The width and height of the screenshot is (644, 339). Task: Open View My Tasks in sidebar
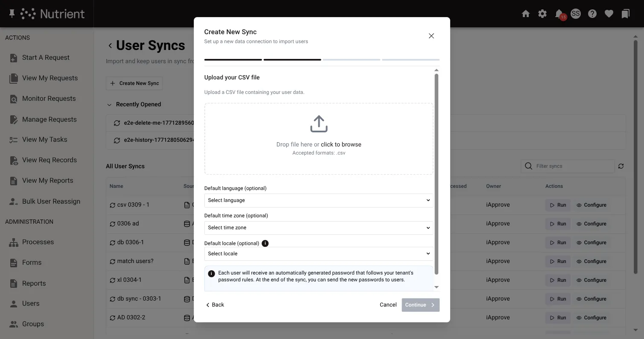pyautogui.click(x=44, y=140)
